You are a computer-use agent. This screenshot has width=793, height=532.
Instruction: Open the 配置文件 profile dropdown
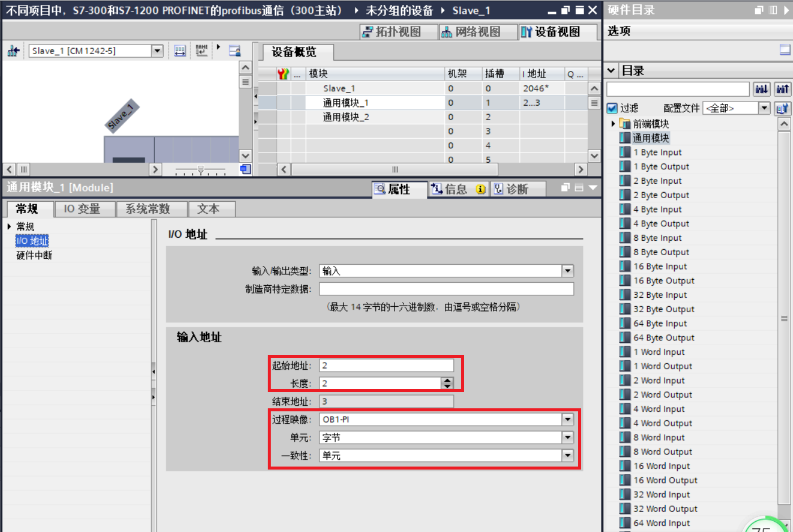tap(764, 108)
